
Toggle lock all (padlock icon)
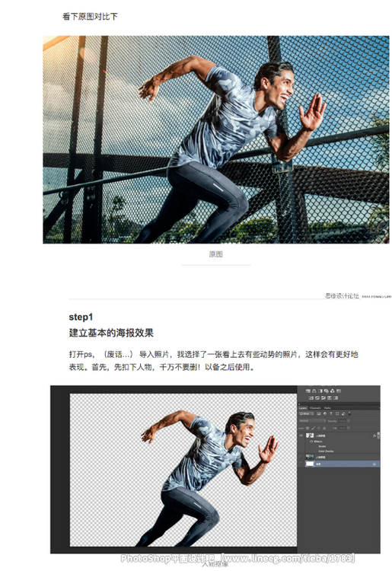coord(324,428)
